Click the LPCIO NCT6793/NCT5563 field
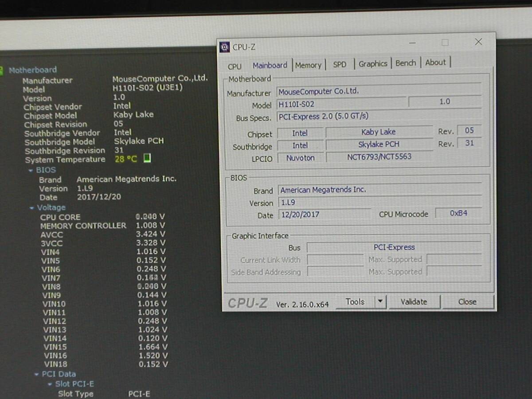This screenshot has width=532, height=399. (379, 156)
